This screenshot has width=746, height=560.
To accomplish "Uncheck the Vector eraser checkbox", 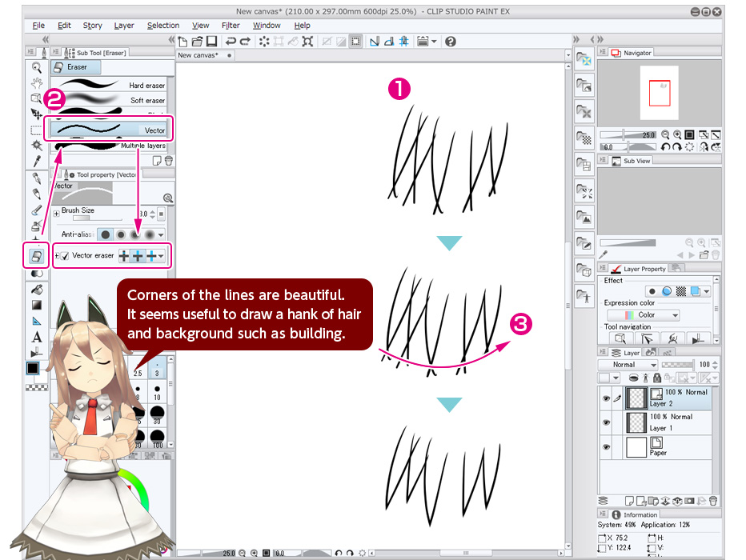I will (x=64, y=255).
